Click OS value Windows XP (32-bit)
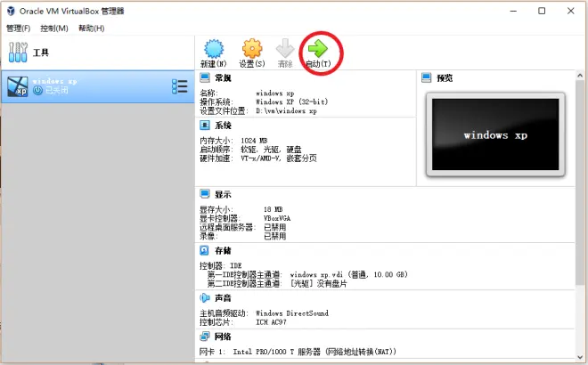The width and height of the screenshot is (588, 365). click(x=291, y=101)
